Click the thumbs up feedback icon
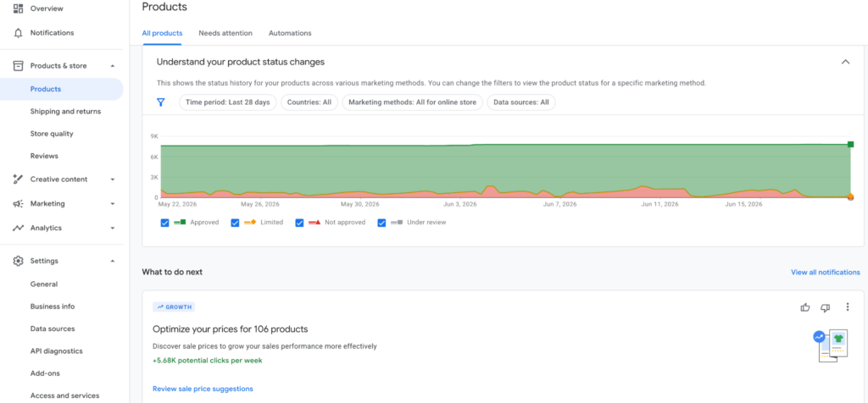The image size is (868, 403). click(x=805, y=307)
